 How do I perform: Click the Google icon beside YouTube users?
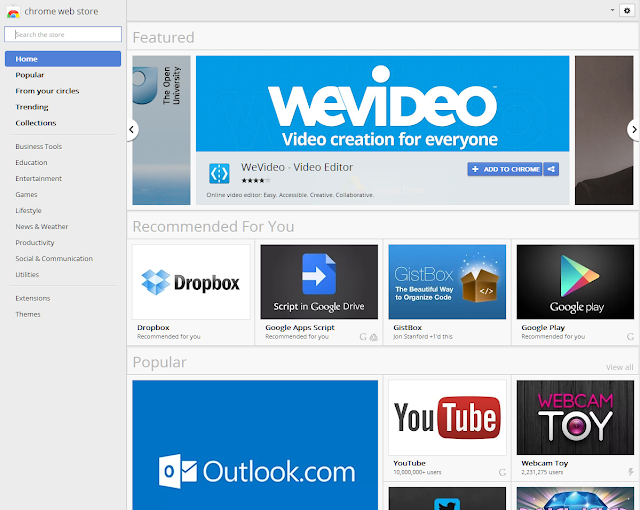point(502,472)
